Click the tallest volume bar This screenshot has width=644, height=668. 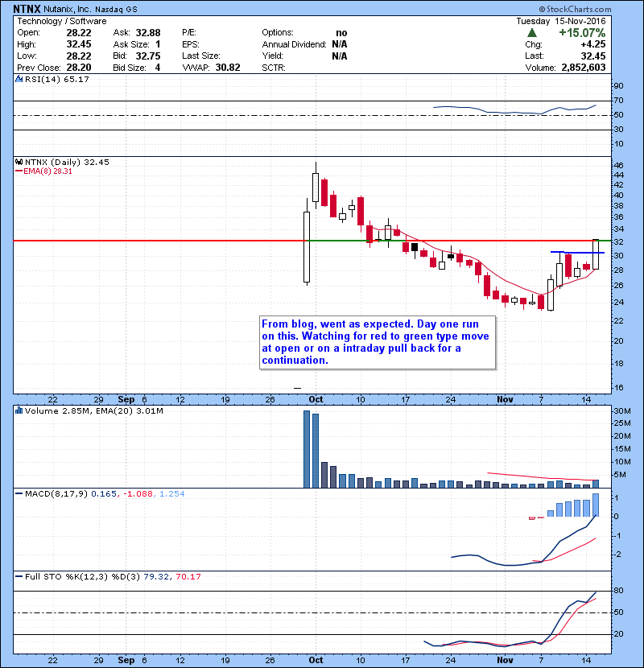[307, 449]
